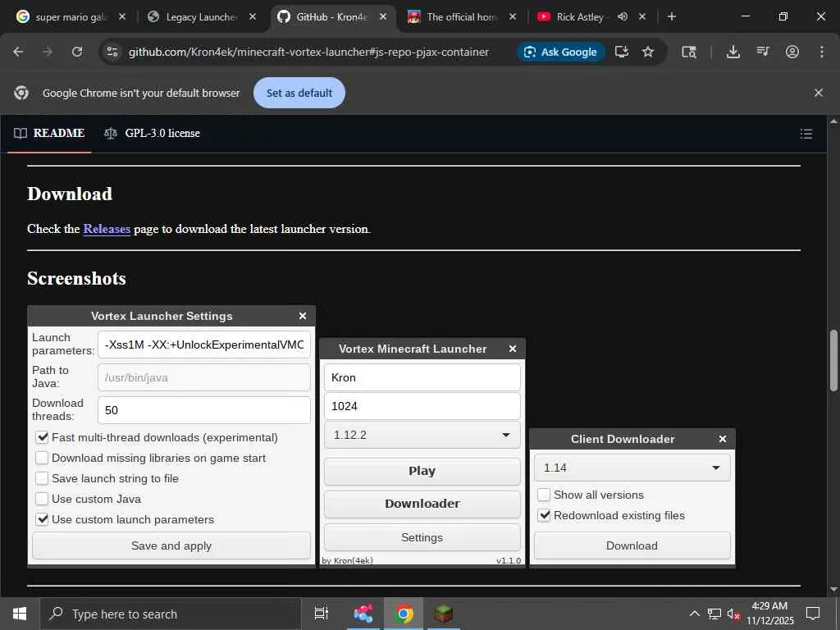Show hidden system tray icons
Viewport: 840px width, 630px height.
point(694,614)
